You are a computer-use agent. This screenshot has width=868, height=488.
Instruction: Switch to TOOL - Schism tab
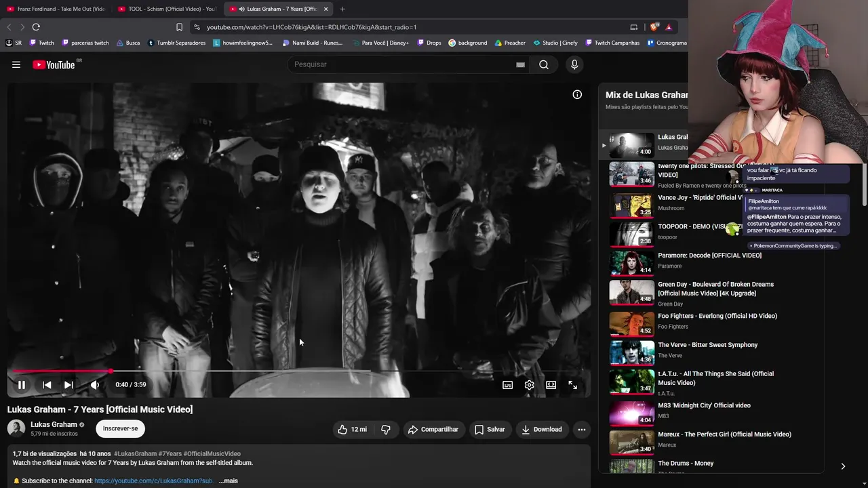[167, 9]
